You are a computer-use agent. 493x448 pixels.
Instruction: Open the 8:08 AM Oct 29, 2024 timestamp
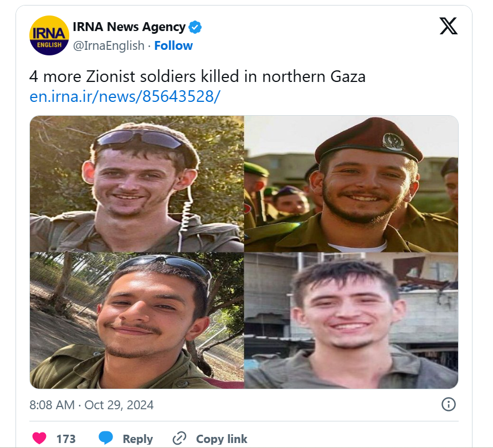click(91, 405)
